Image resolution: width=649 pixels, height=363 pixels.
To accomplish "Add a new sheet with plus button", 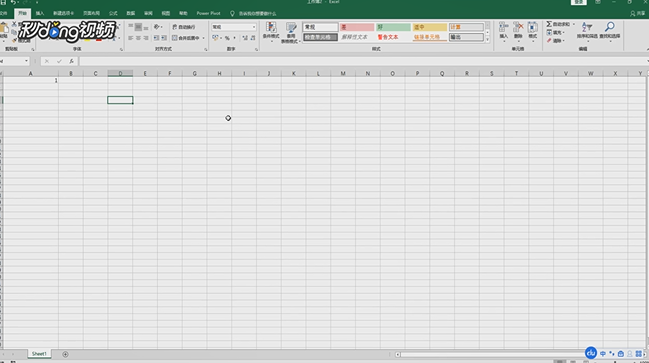I will coord(65,354).
